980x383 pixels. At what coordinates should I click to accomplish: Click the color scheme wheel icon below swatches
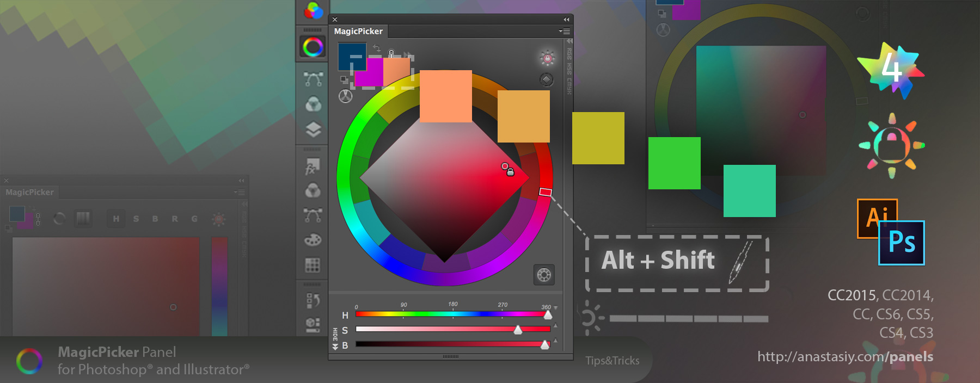pyautogui.click(x=346, y=96)
